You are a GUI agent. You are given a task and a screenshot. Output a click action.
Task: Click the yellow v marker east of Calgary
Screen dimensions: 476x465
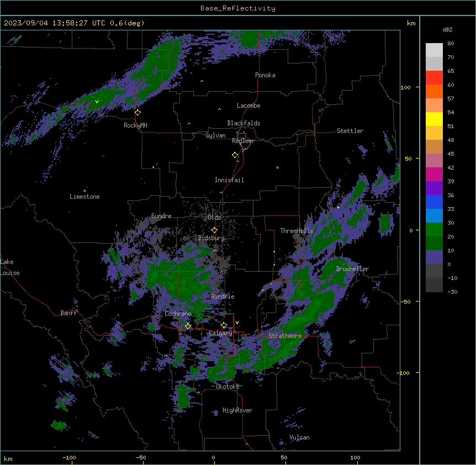pyautogui.click(x=237, y=323)
